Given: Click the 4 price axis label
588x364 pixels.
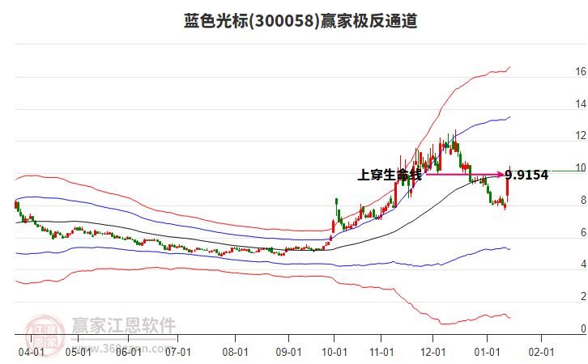Looking at the screenshot, I should click(x=583, y=264).
